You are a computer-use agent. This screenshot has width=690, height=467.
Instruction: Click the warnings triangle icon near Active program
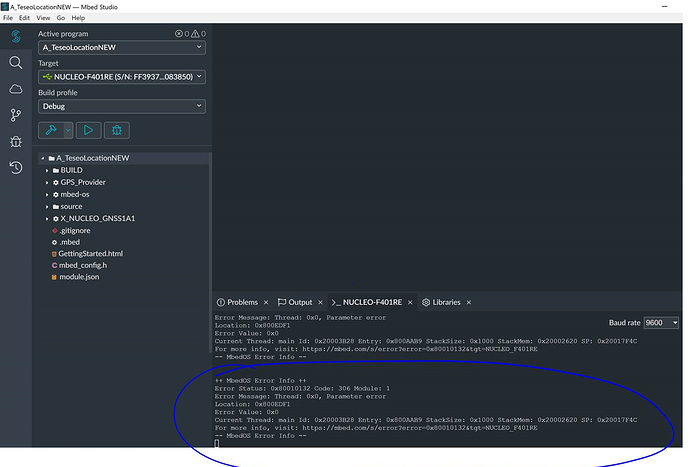point(195,33)
